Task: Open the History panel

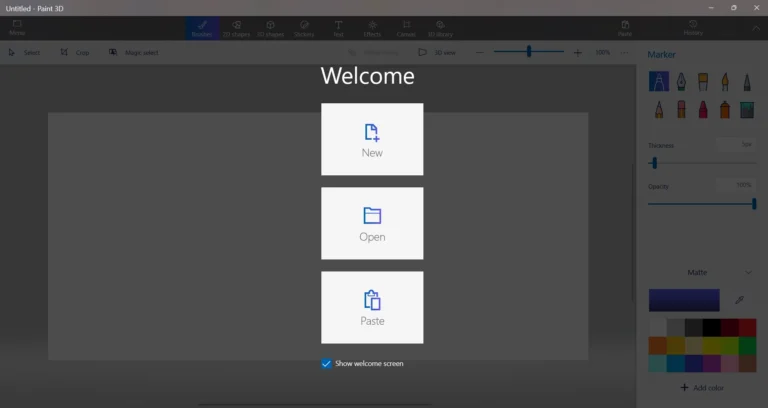Action: (693, 28)
